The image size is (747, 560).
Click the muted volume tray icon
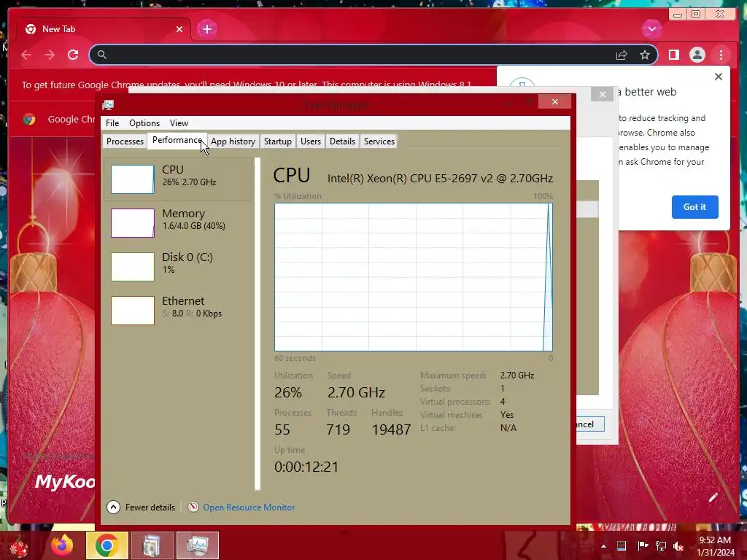pyautogui.click(x=678, y=546)
